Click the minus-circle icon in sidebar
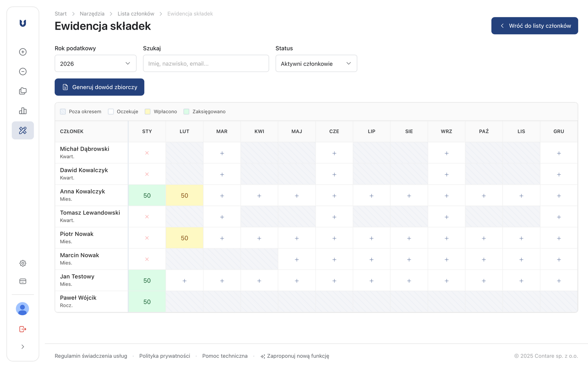Image resolution: width=588 pixels, height=368 pixels. pyautogui.click(x=23, y=72)
